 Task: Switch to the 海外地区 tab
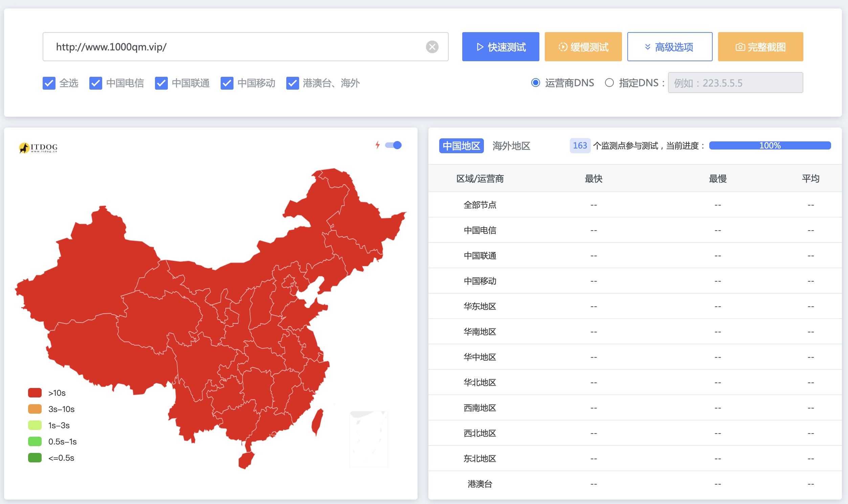[x=511, y=146]
